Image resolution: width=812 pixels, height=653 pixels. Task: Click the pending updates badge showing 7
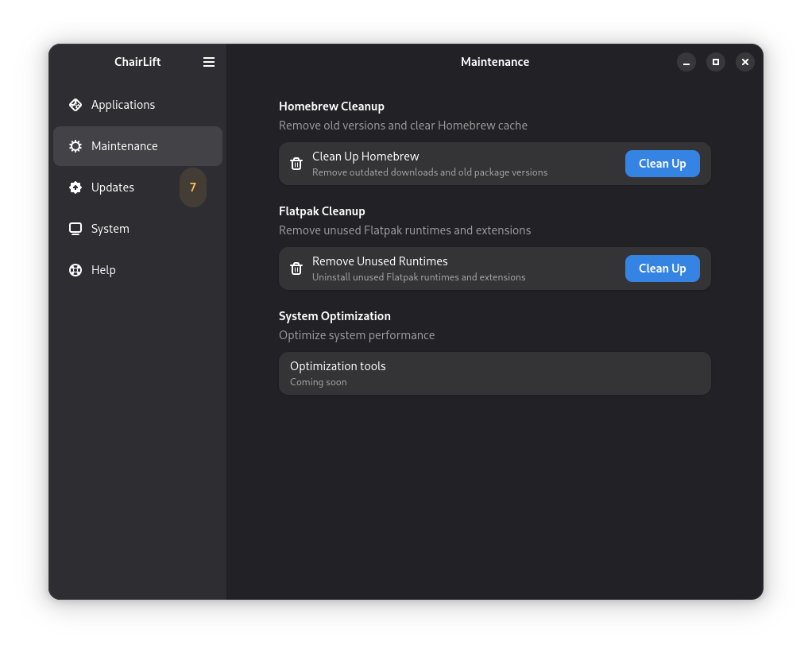pos(192,187)
